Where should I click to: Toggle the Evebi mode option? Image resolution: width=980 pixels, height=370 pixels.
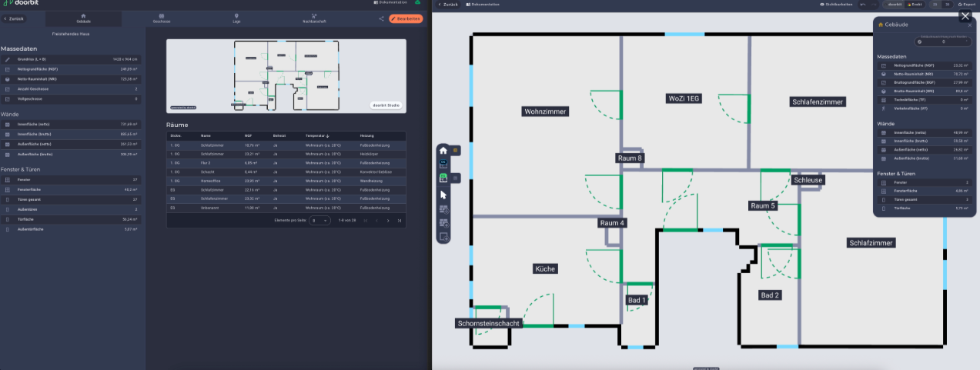915,5
